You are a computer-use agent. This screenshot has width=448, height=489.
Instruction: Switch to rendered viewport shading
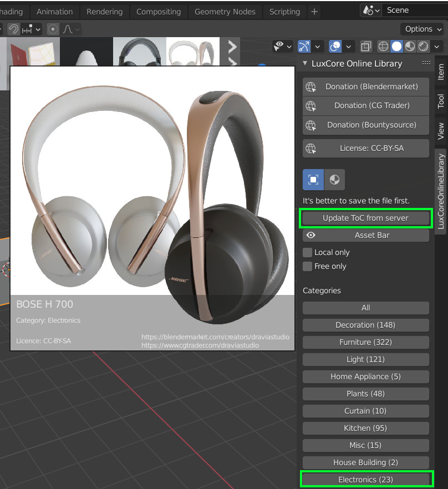pos(423,47)
